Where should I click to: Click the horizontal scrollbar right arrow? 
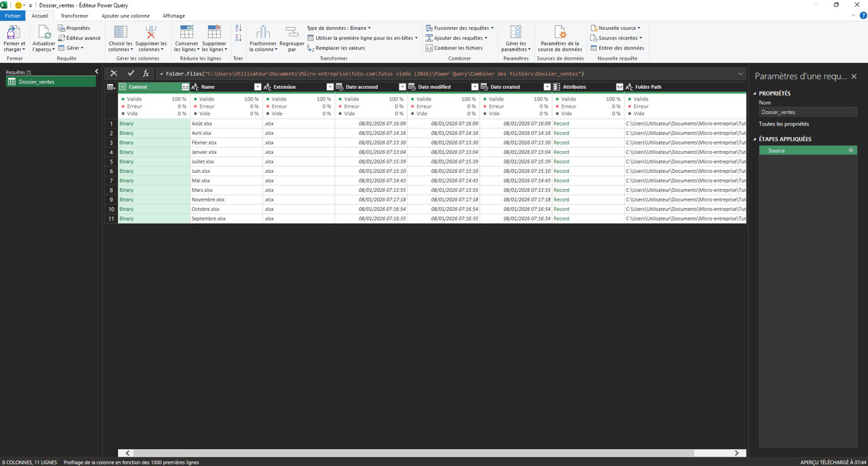(x=736, y=453)
